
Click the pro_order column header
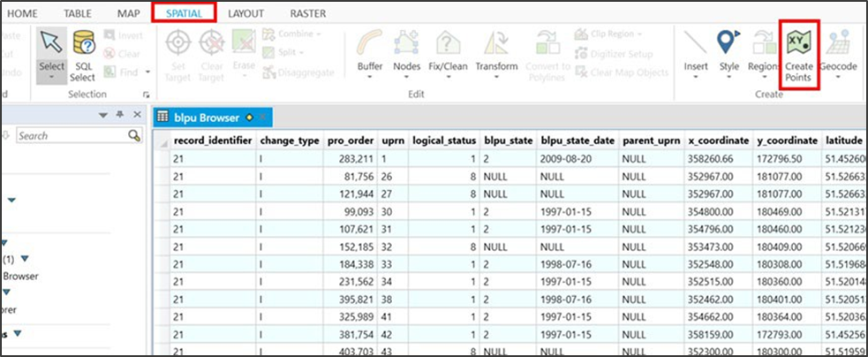click(x=350, y=141)
